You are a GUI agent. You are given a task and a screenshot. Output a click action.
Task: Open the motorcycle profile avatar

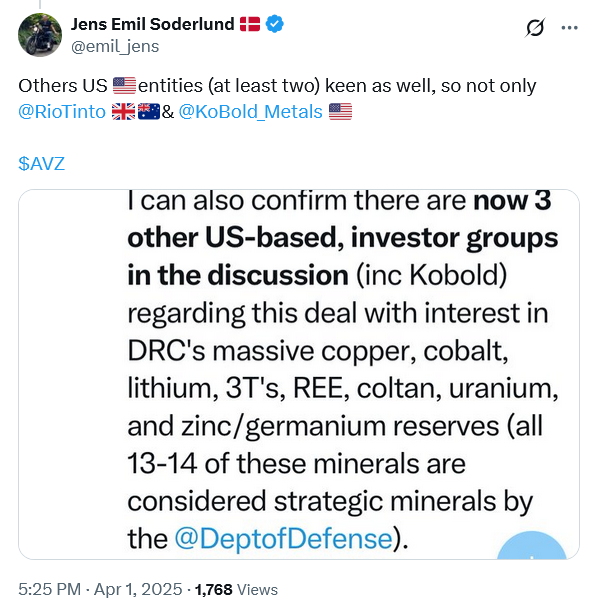(x=40, y=34)
